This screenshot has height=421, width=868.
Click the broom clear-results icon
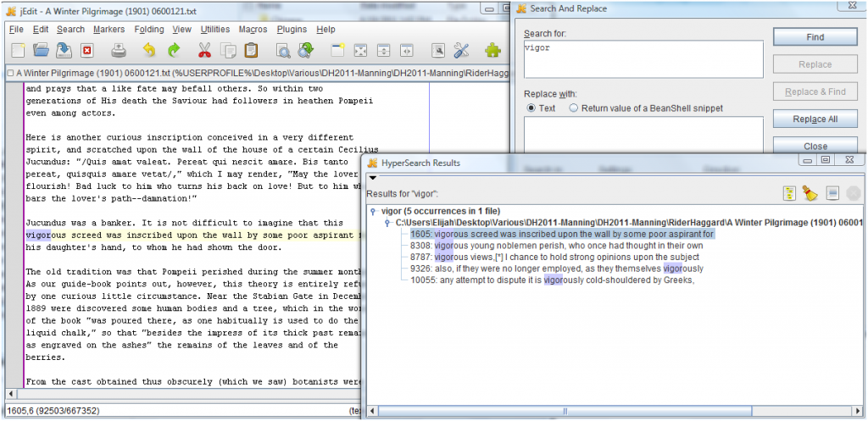810,193
